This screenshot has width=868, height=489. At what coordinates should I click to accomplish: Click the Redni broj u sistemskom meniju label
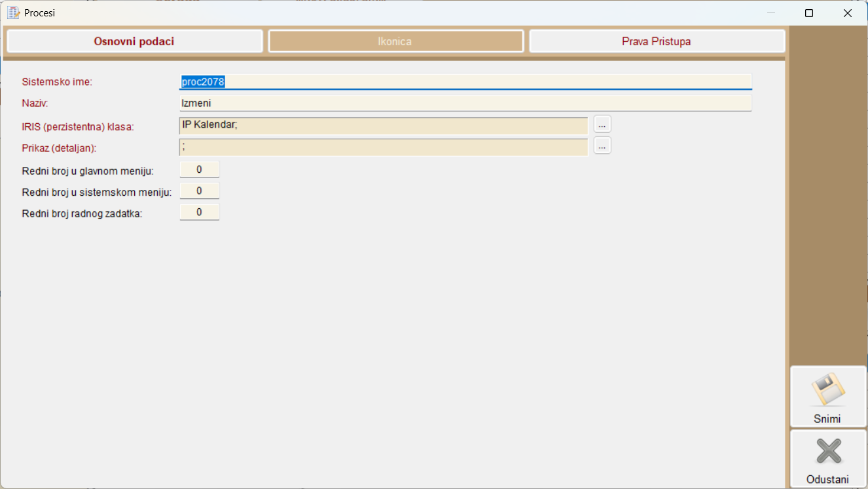point(97,192)
